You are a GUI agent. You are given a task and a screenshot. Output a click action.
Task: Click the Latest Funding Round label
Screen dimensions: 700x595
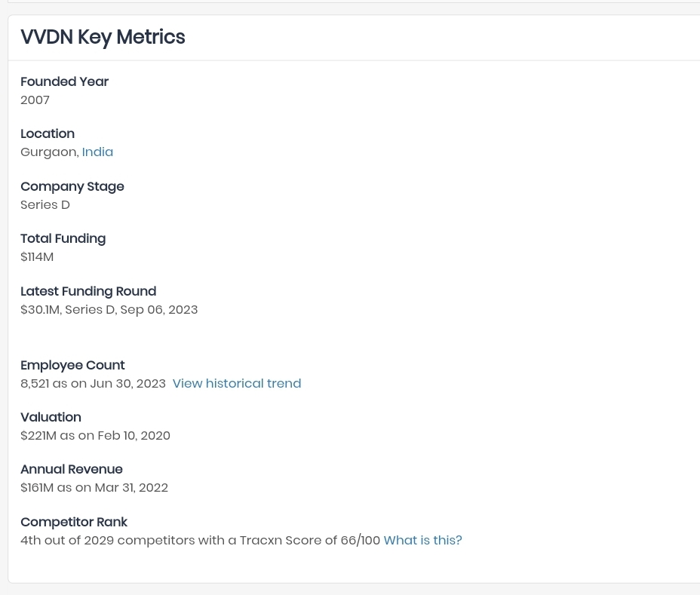[x=88, y=292]
